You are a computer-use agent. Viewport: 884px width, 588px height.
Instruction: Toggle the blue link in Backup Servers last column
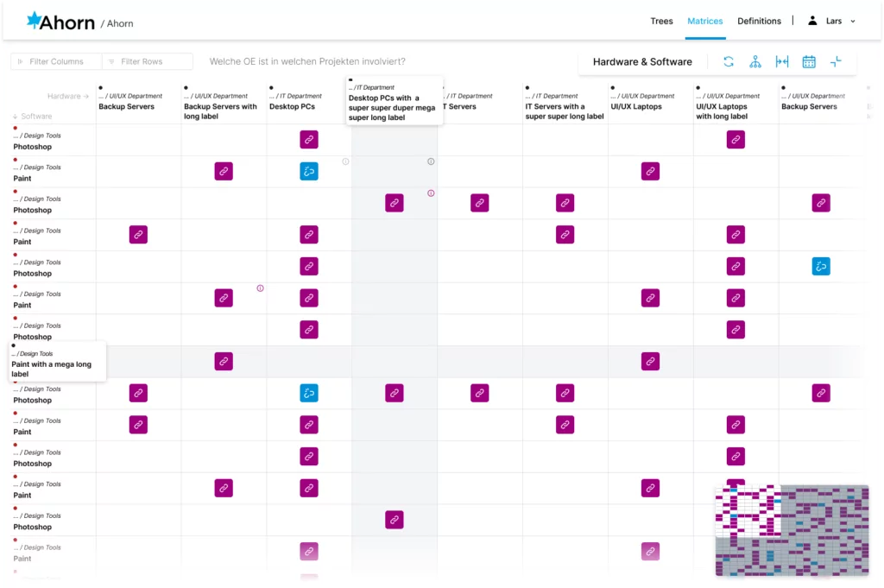(x=821, y=266)
